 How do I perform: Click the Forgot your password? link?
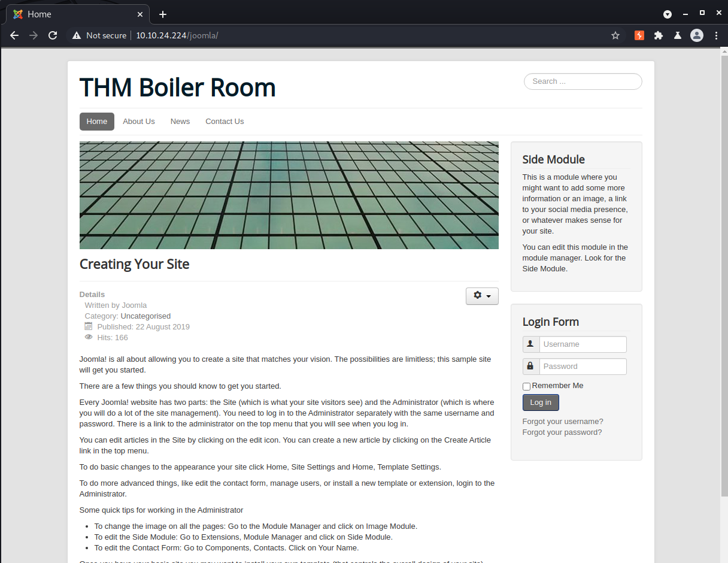(x=562, y=432)
